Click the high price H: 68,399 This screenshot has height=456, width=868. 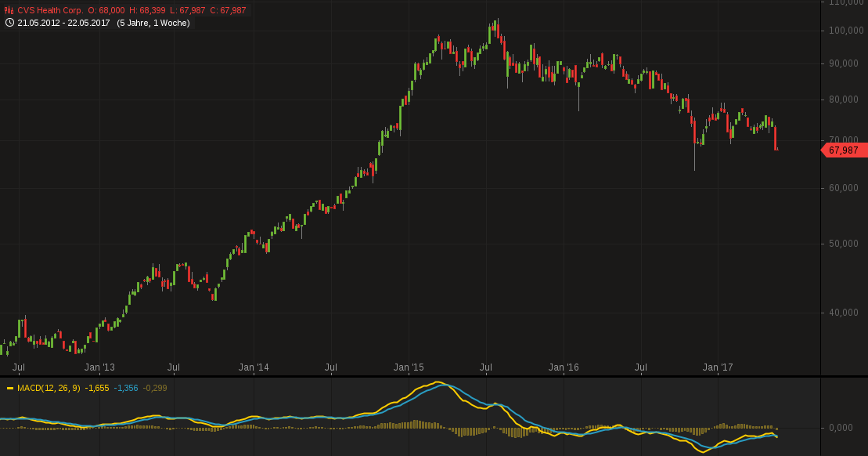[x=148, y=10]
